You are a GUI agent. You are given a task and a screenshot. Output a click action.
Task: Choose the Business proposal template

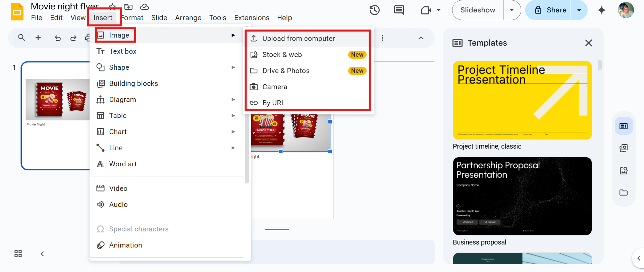[522, 196]
